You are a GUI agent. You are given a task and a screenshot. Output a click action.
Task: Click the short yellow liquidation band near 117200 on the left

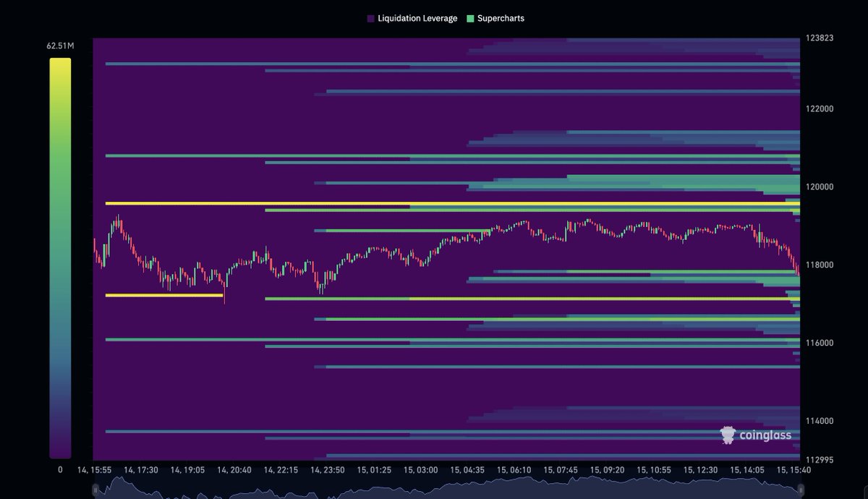point(164,295)
